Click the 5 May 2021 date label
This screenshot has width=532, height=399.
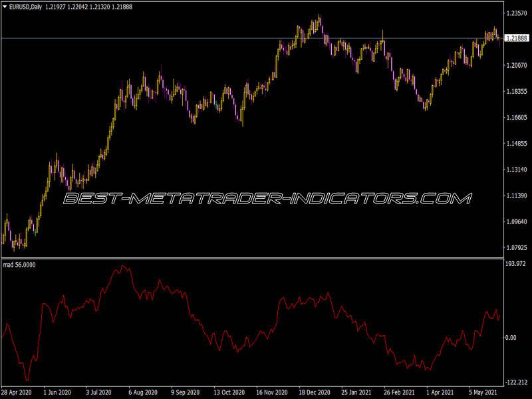(483, 392)
